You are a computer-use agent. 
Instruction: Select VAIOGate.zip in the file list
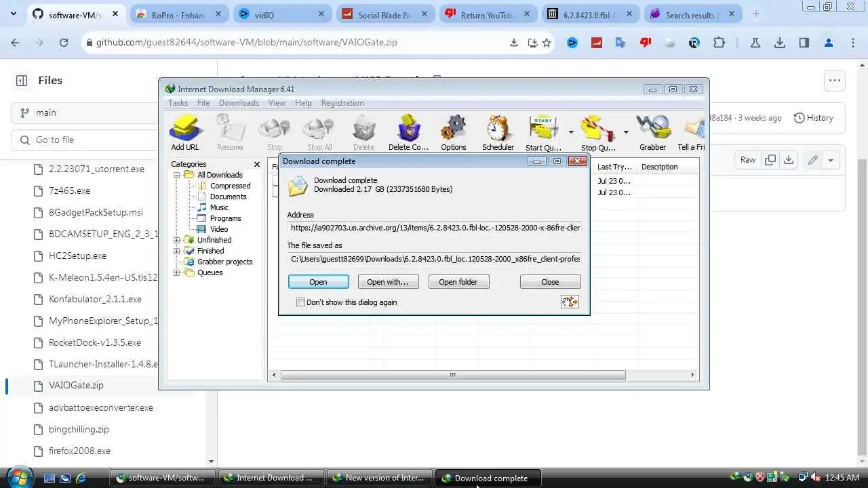point(76,385)
